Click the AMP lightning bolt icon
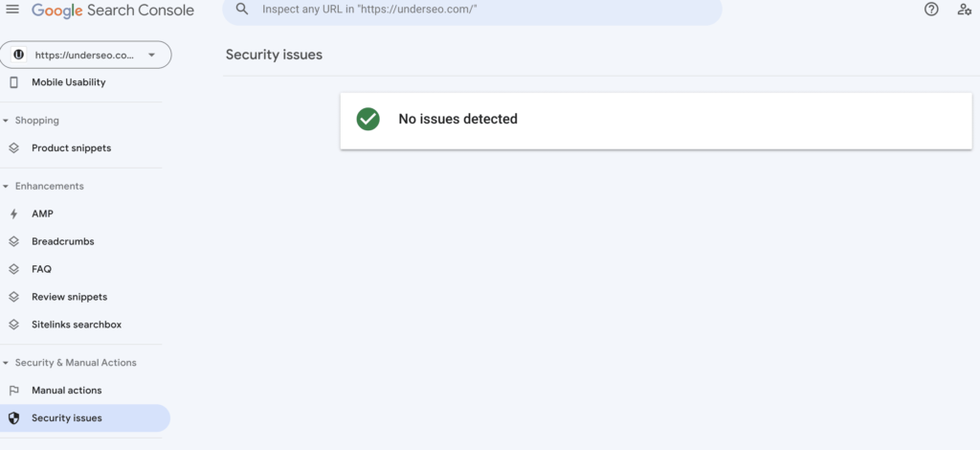The image size is (980, 450). 13,214
